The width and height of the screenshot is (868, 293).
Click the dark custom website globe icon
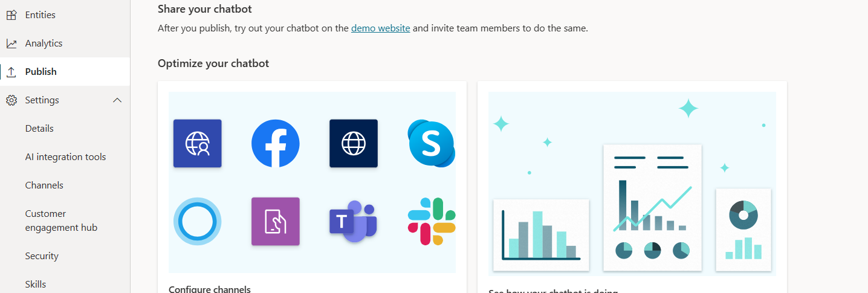click(x=353, y=143)
